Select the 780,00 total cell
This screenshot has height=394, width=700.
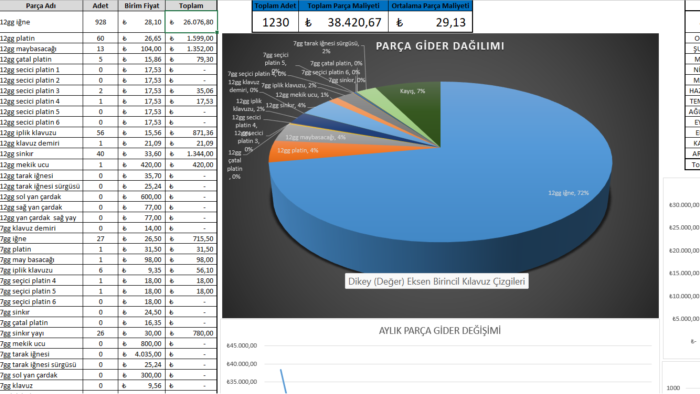tap(191, 333)
